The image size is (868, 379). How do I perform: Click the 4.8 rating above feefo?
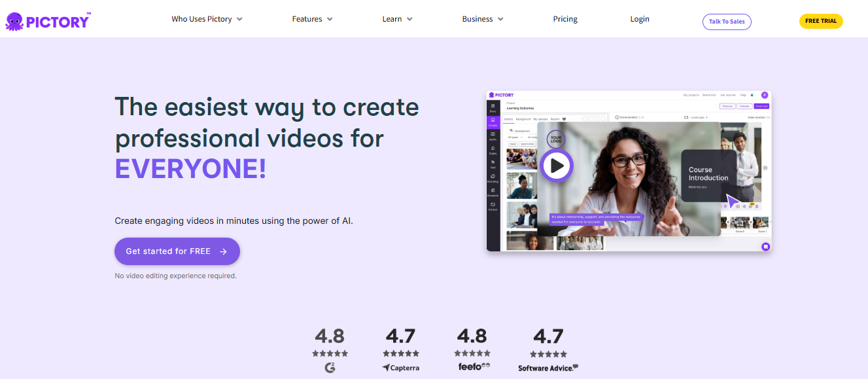472,336
